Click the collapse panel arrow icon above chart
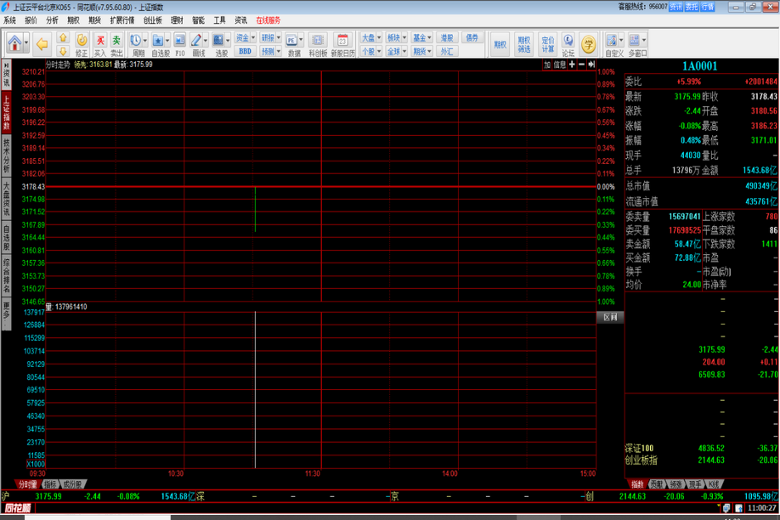 591,65
